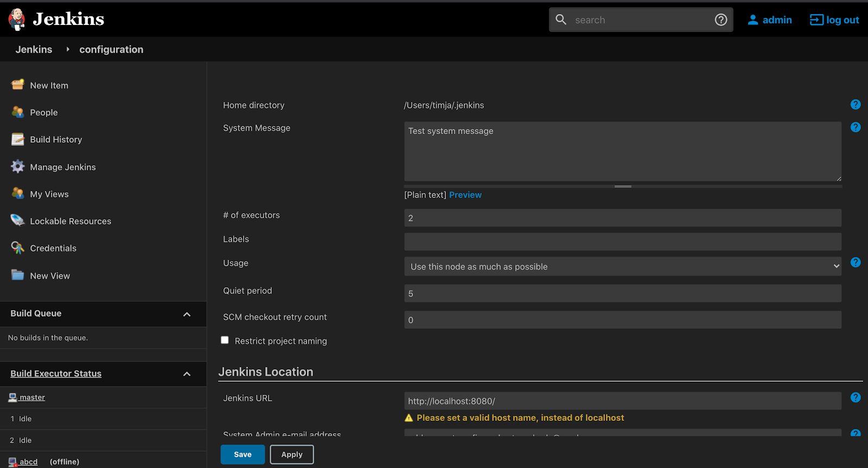This screenshot has height=468, width=868.
Task: Click the Lockable Resources icon
Action: point(18,221)
